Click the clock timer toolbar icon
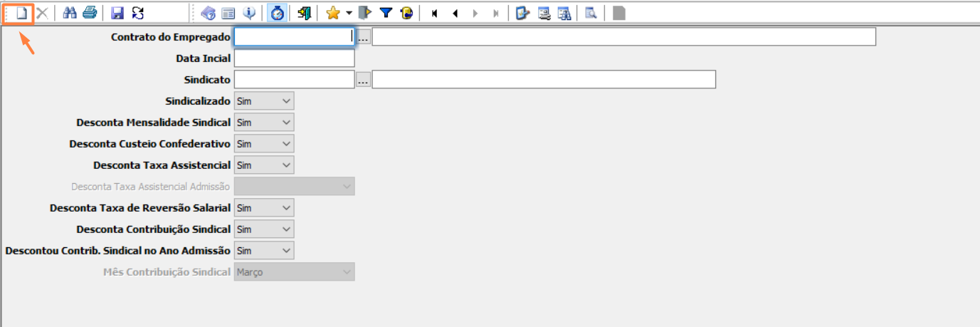Viewport: 980px width, 327px height. (x=277, y=13)
